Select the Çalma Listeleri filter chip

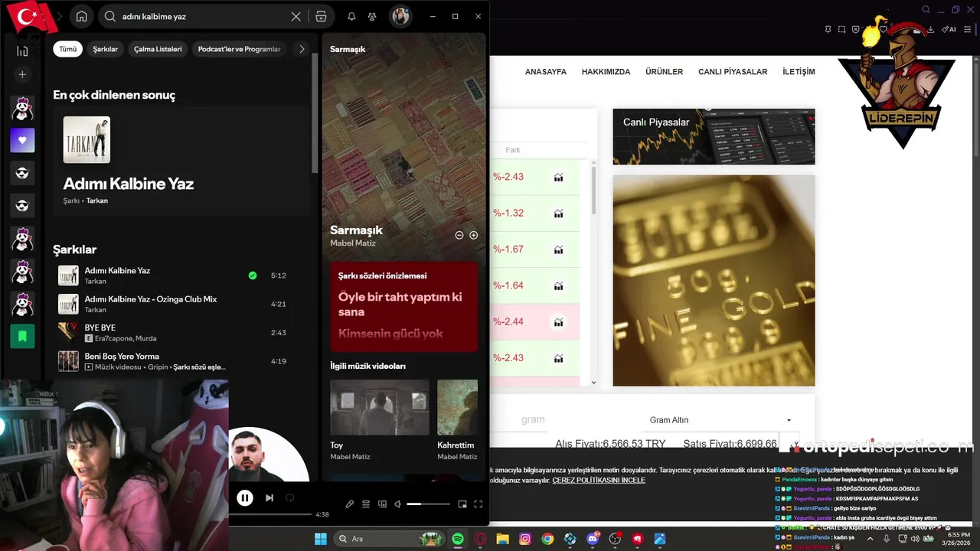point(158,49)
